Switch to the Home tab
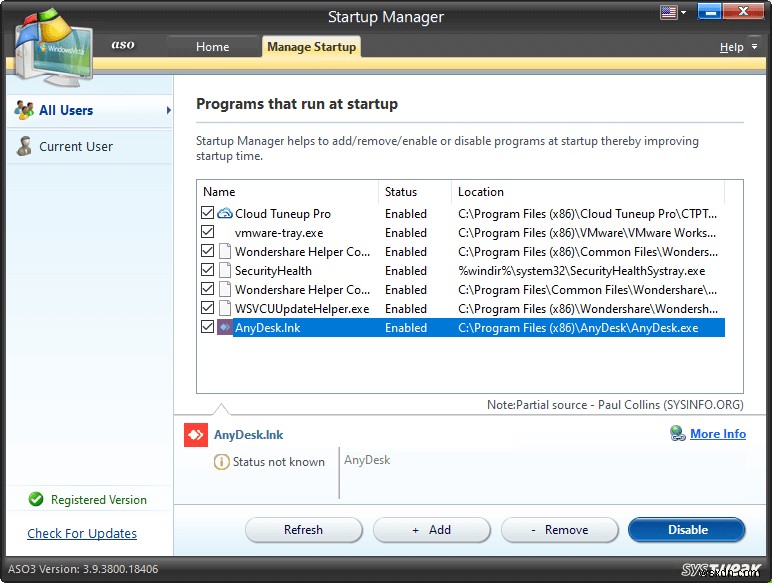The width and height of the screenshot is (772, 583). (x=212, y=47)
